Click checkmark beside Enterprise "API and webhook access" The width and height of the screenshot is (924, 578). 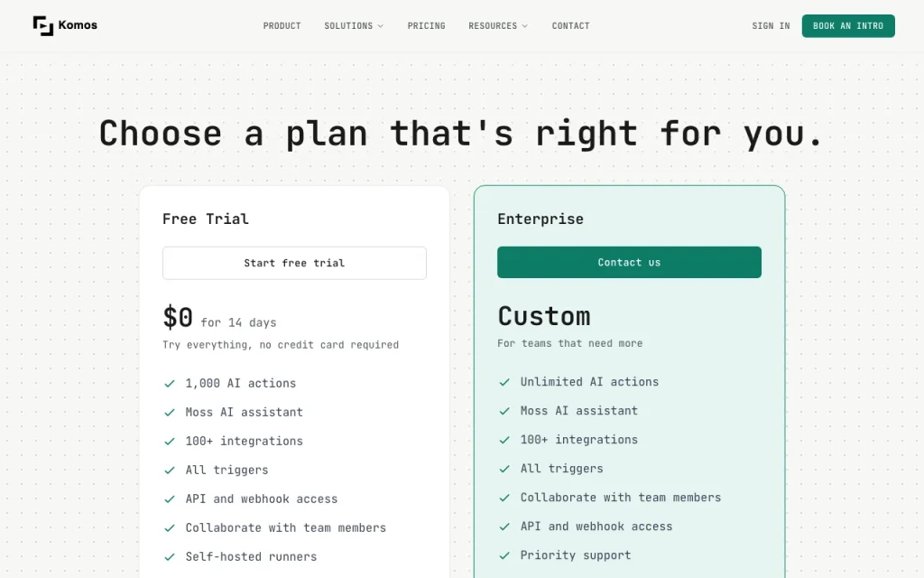click(x=504, y=527)
